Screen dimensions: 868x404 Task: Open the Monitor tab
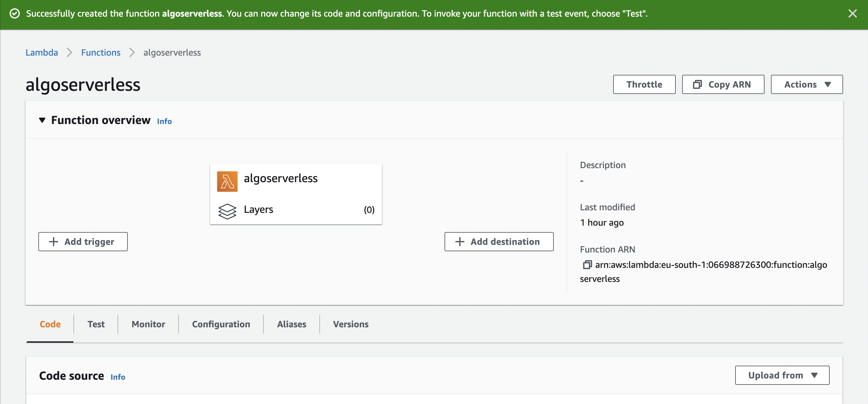coord(148,324)
